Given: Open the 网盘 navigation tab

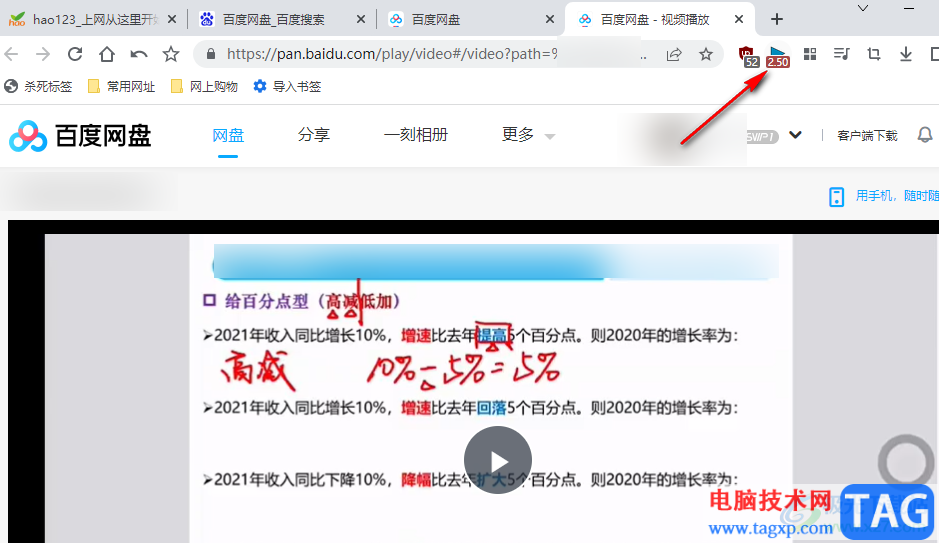Looking at the screenshot, I should [x=228, y=135].
